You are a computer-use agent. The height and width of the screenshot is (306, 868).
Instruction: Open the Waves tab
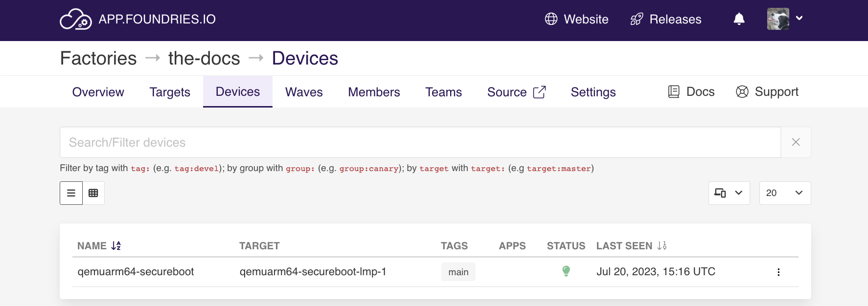(x=304, y=92)
